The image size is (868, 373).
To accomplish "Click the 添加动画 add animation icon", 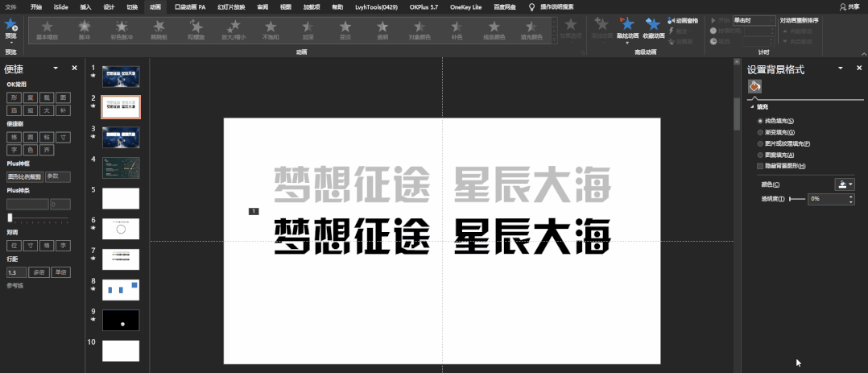I will [x=601, y=24].
